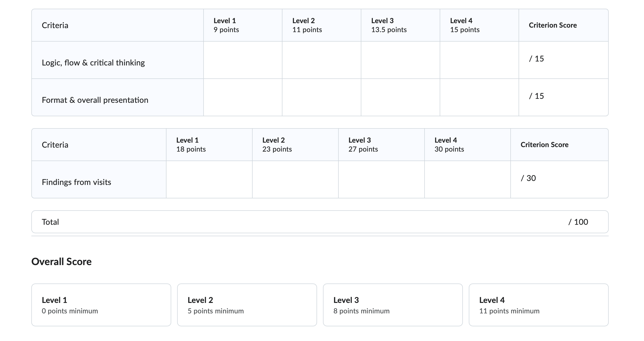The height and width of the screenshot is (341, 644).
Task: Select Level 2 for Format & overall presentation
Action: tap(322, 98)
